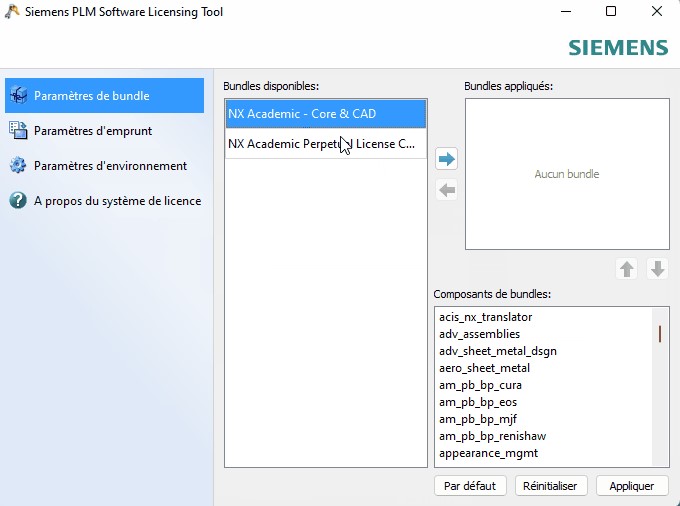The image size is (680, 506).
Task: Click the Réinitialiser button
Action: click(x=551, y=486)
